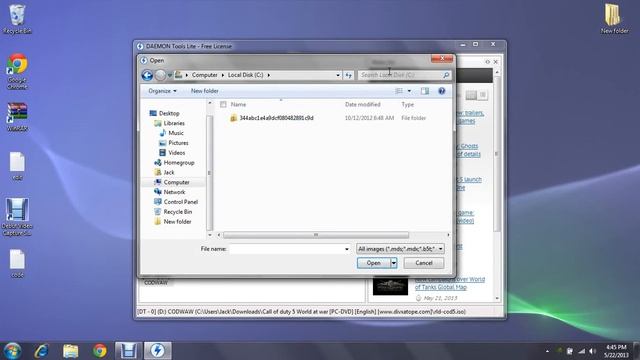Click the New folder toolbar button
The image size is (640, 360).
coord(204,91)
